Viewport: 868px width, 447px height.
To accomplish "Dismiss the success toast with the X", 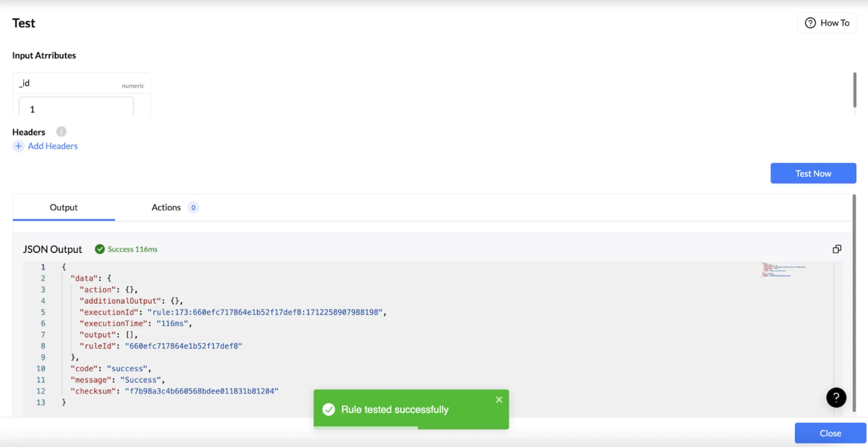I will tap(499, 400).
